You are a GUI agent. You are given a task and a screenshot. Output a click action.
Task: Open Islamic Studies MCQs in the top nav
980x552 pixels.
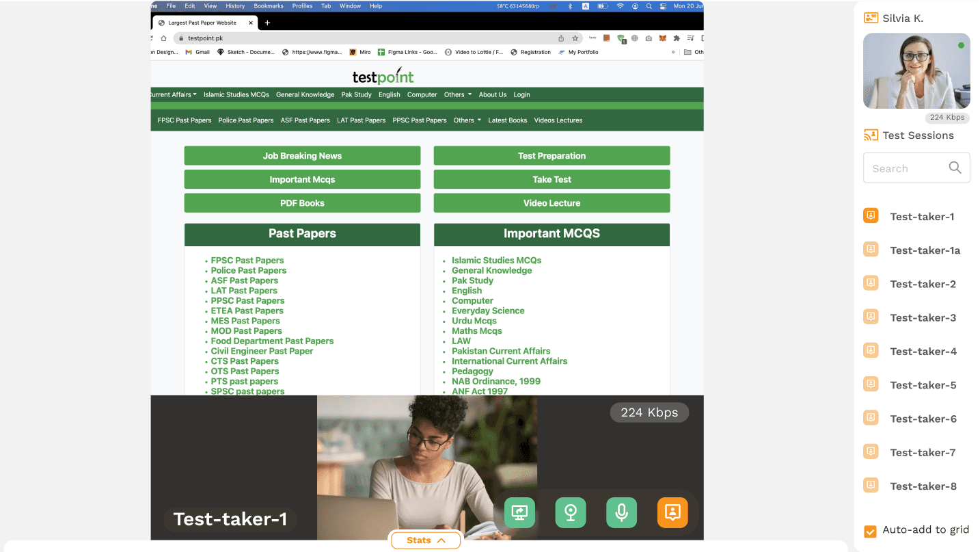click(x=236, y=94)
